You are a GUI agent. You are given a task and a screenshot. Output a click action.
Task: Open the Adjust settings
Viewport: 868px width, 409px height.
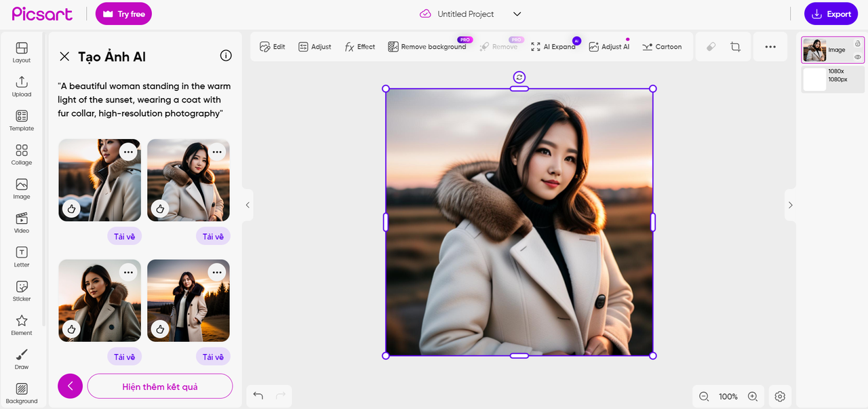pos(315,47)
